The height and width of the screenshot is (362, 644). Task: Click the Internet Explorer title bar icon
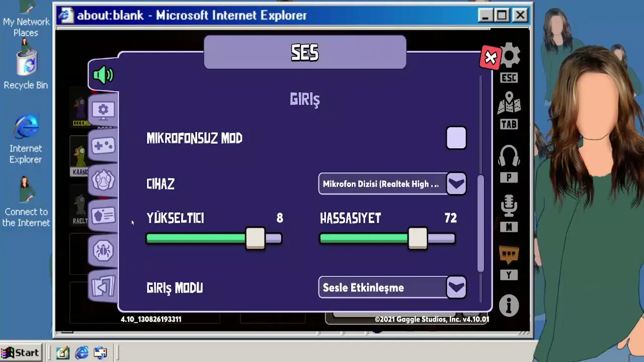(66, 16)
